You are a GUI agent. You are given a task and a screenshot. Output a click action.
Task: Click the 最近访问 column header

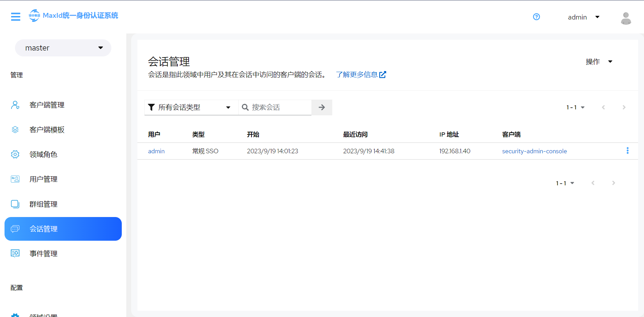pos(355,134)
